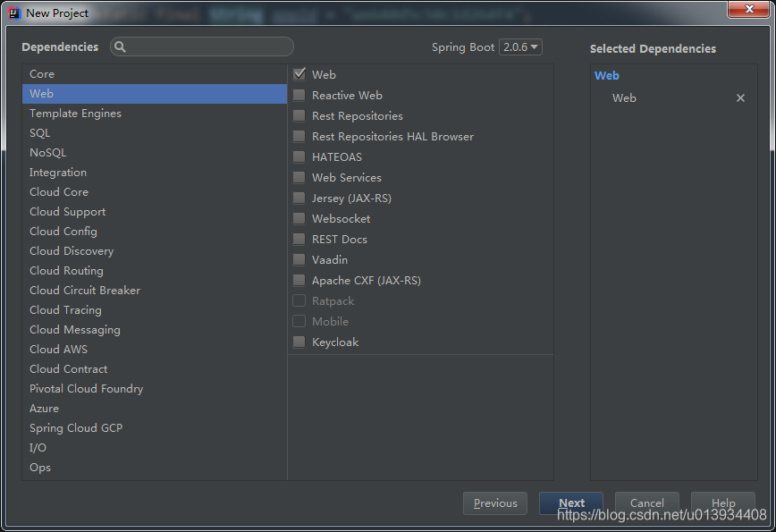Open the I/O category

click(x=155, y=447)
